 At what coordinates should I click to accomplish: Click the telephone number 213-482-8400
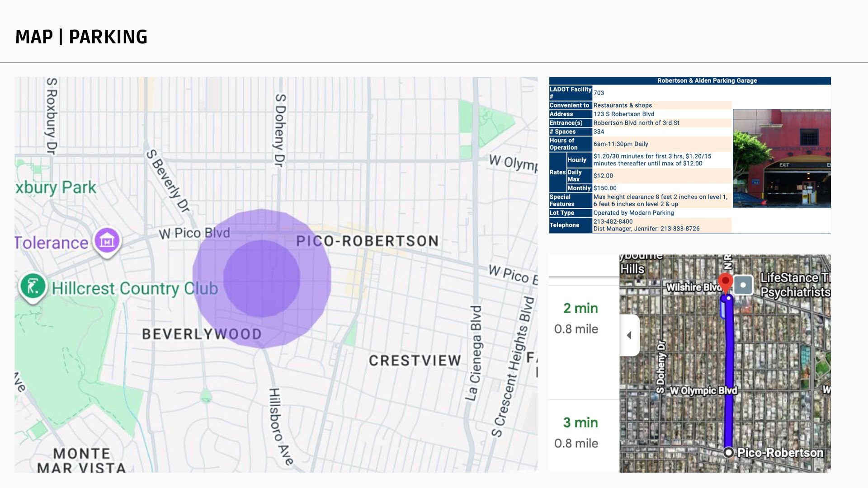613,221
